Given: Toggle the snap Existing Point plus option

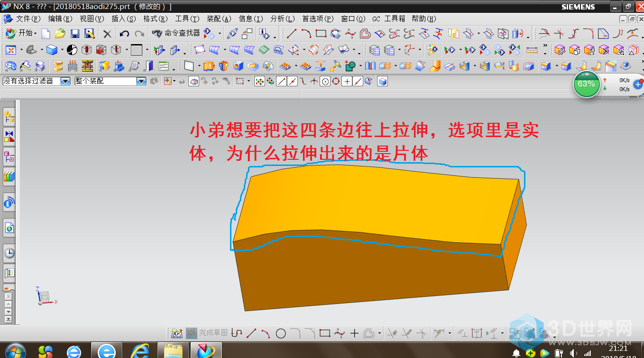Looking at the screenshot, I should (347, 82).
